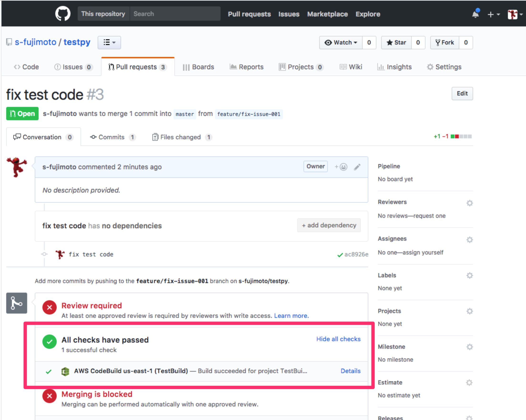This screenshot has height=420, width=526.
Task: Click the + add dependency button
Action: (x=329, y=225)
